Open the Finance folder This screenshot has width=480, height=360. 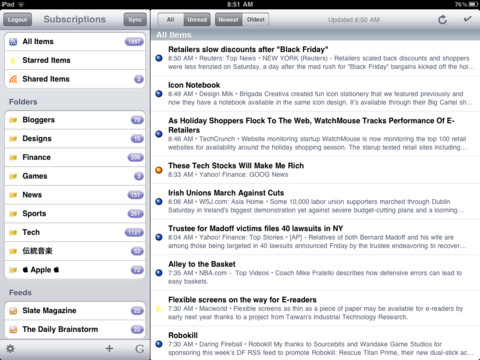[75, 157]
